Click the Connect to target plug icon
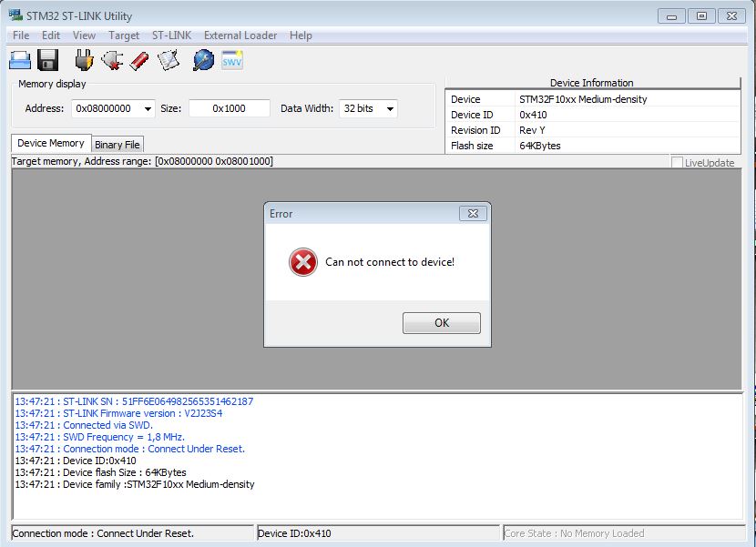This screenshot has width=756, height=547. (x=84, y=60)
